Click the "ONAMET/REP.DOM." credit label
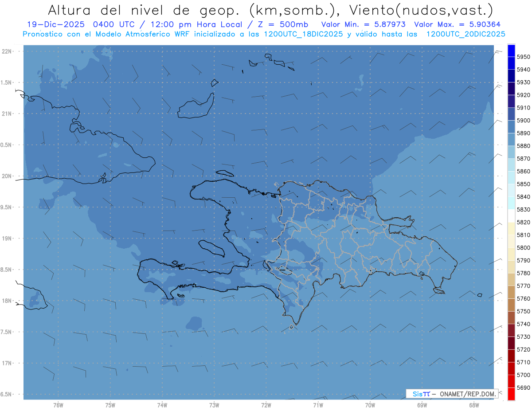The image size is (532, 411). (468, 394)
